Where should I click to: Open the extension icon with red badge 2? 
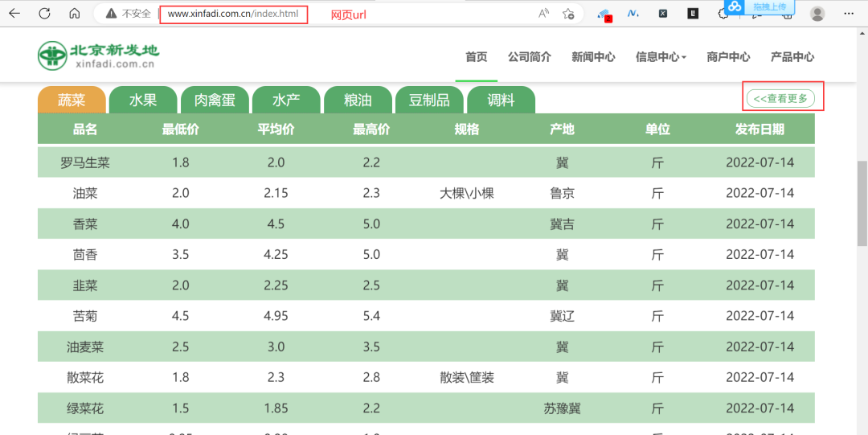[x=604, y=14]
